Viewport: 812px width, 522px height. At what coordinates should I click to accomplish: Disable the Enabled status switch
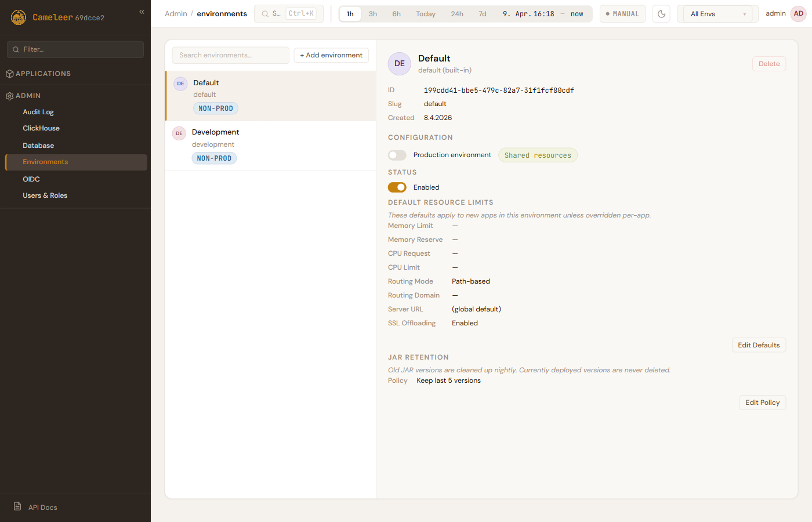pos(397,187)
